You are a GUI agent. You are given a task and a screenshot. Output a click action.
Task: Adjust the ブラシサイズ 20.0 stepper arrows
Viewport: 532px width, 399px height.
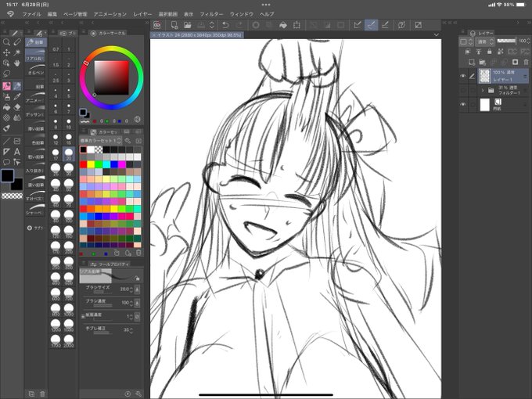pos(131,289)
